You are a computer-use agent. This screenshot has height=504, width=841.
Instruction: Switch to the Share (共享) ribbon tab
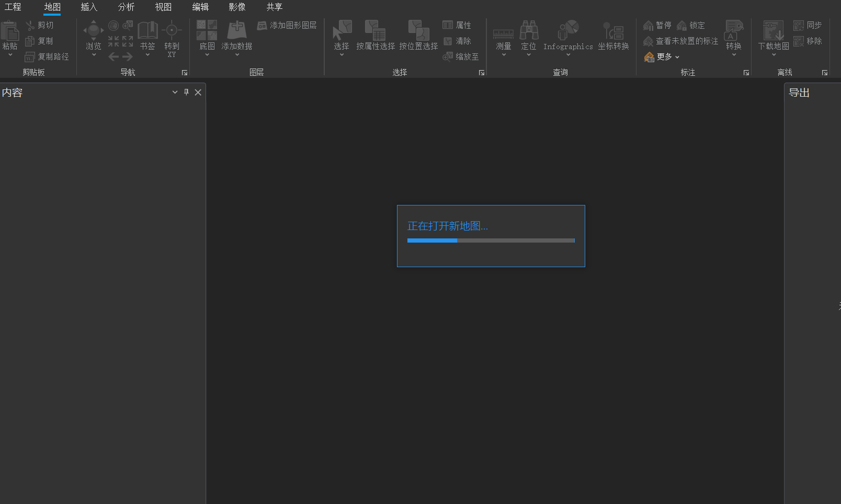[x=274, y=7]
